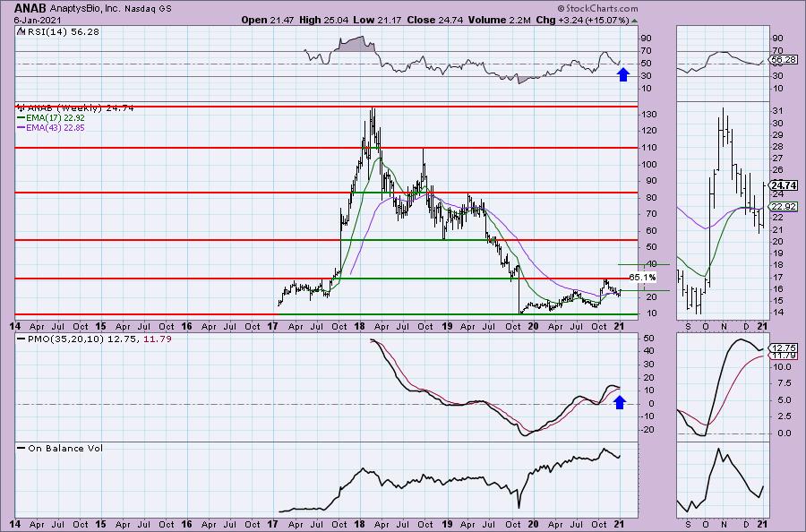Click the 110 price axis label

651,148
